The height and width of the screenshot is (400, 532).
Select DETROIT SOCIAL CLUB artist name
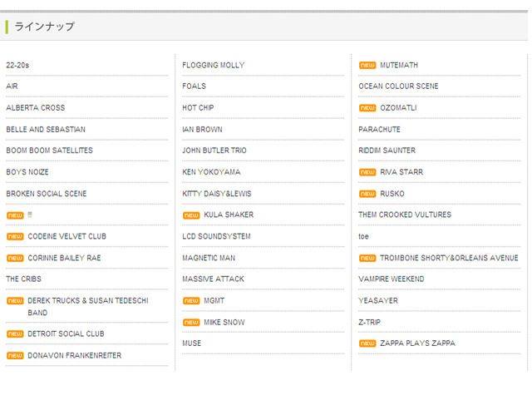click(x=66, y=334)
